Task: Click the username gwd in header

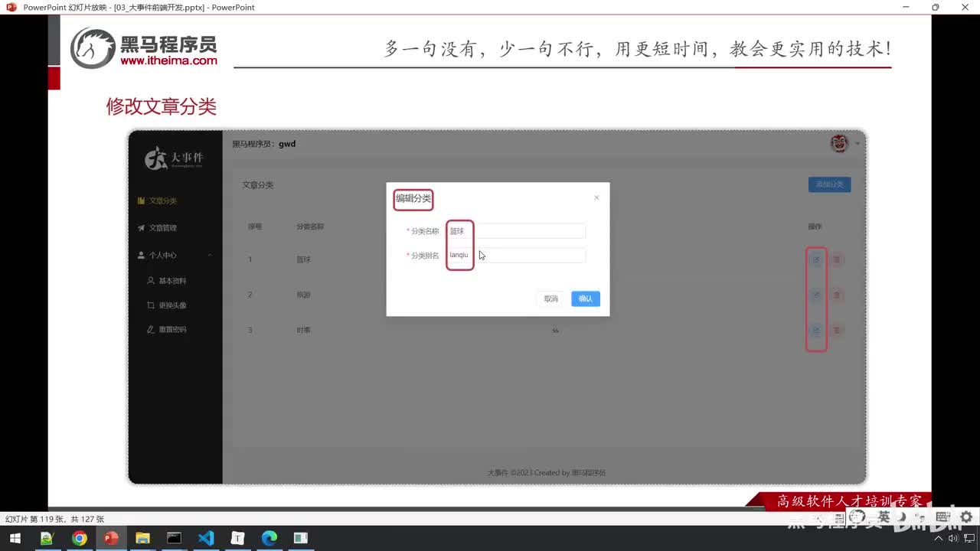Action: (287, 144)
